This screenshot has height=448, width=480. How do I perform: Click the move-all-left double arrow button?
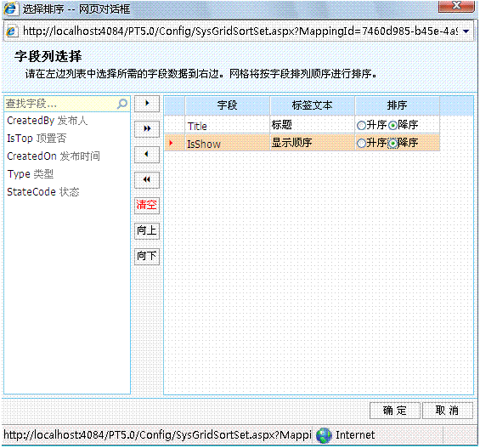point(147,179)
